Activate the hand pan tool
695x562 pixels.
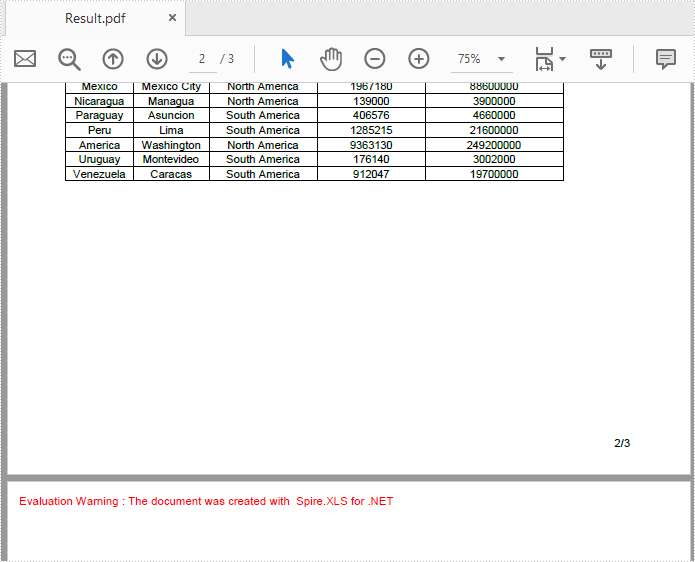(x=331, y=59)
